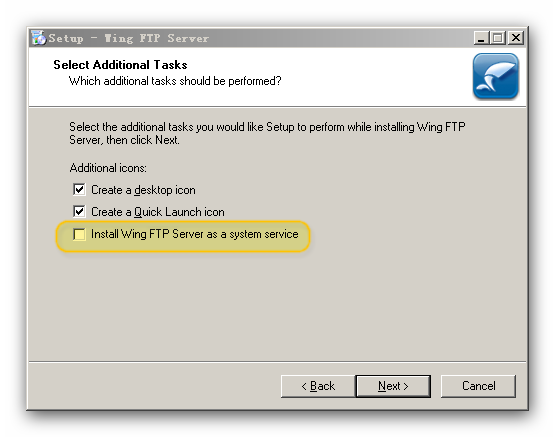Click the empty gray area below the checkboxes
This screenshot has height=437, width=555.
click(x=278, y=304)
